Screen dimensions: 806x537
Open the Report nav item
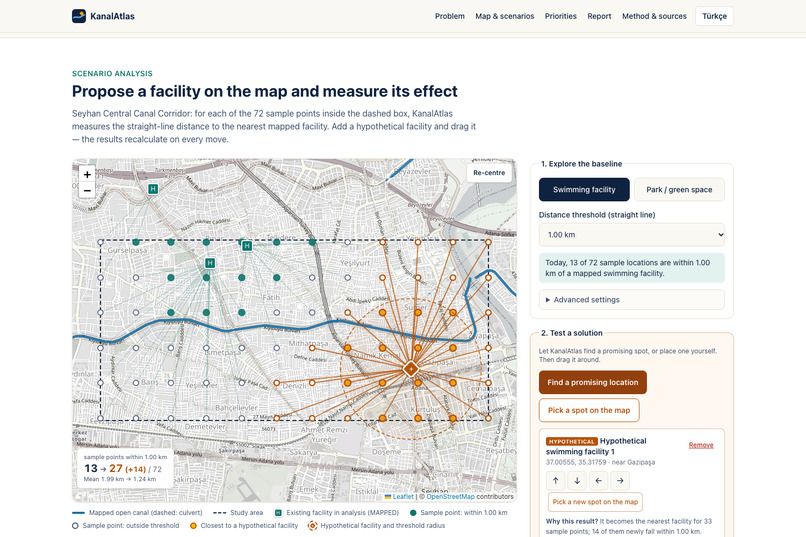click(599, 16)
